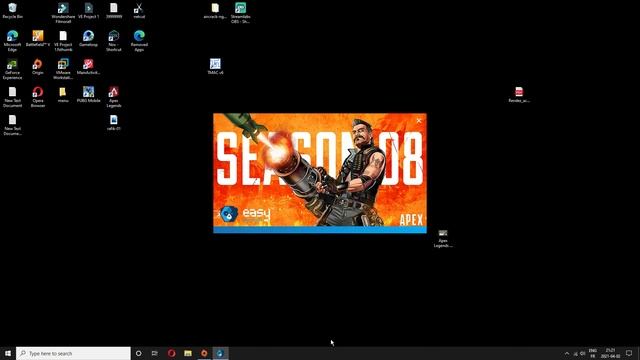Switch the ENG input language indicator
This screenshot has height=360, width=640.
pos(593,353)
